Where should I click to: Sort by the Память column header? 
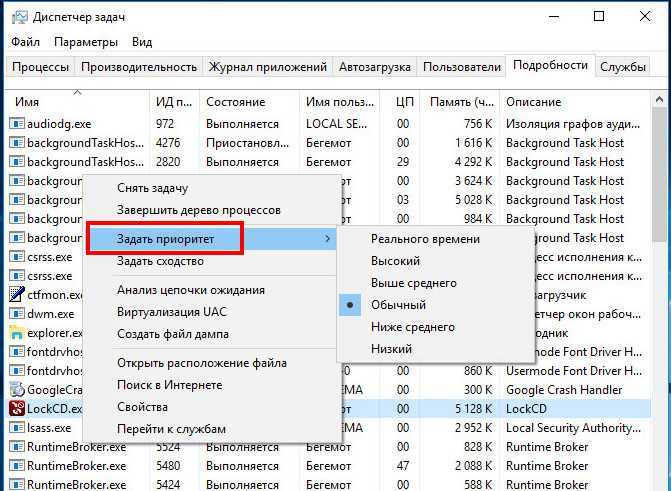(x=461, y=102)
